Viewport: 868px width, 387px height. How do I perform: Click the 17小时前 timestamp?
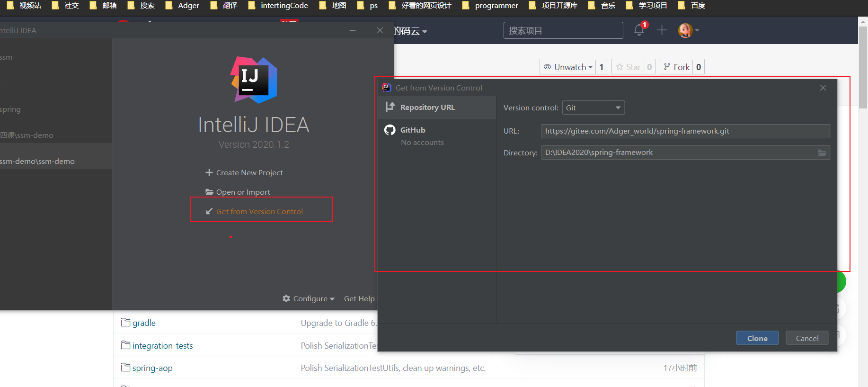point(680,368)
